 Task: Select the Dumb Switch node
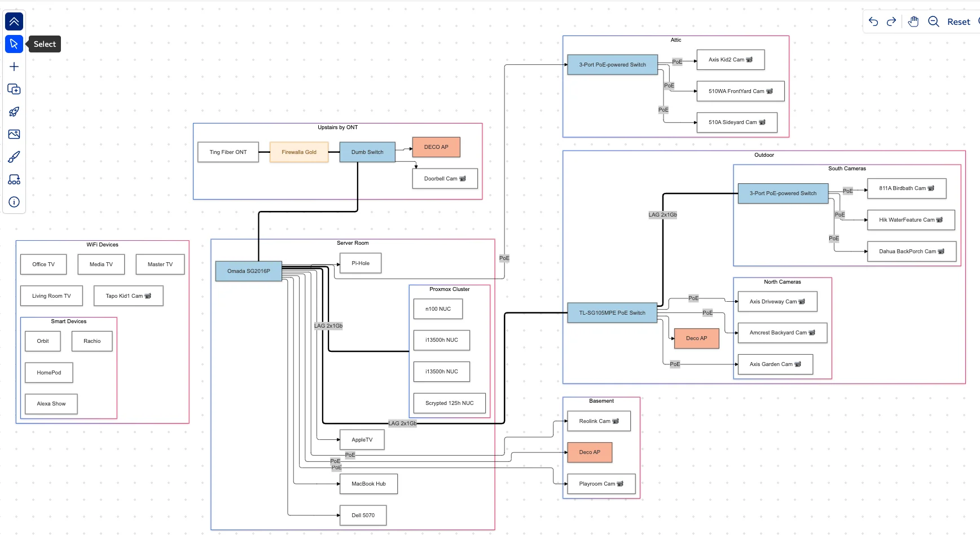pos(367,152)
